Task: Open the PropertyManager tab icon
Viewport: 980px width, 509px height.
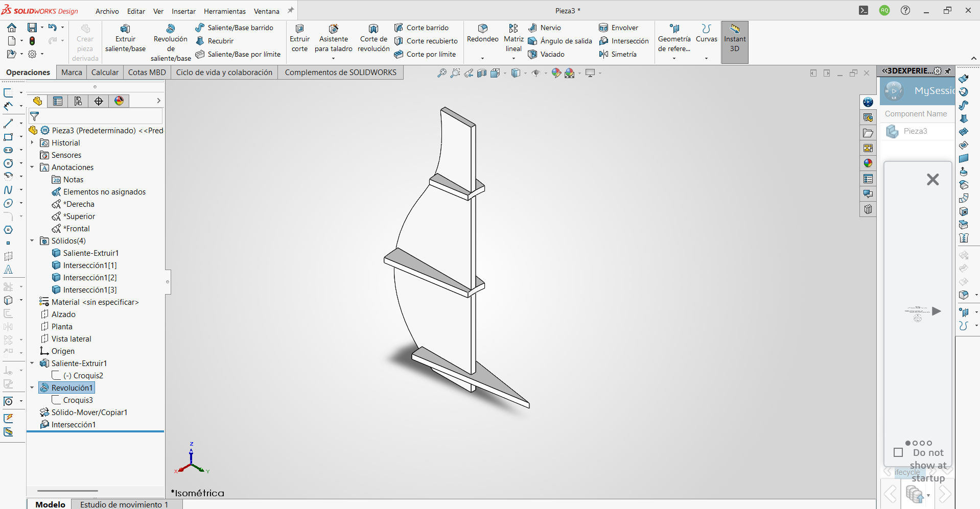Action: tap(58, 101)
